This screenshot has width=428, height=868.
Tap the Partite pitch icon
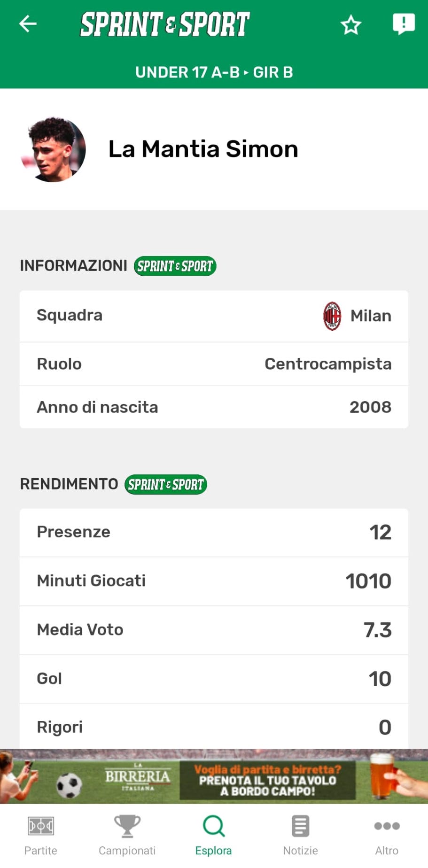point(41,826)
